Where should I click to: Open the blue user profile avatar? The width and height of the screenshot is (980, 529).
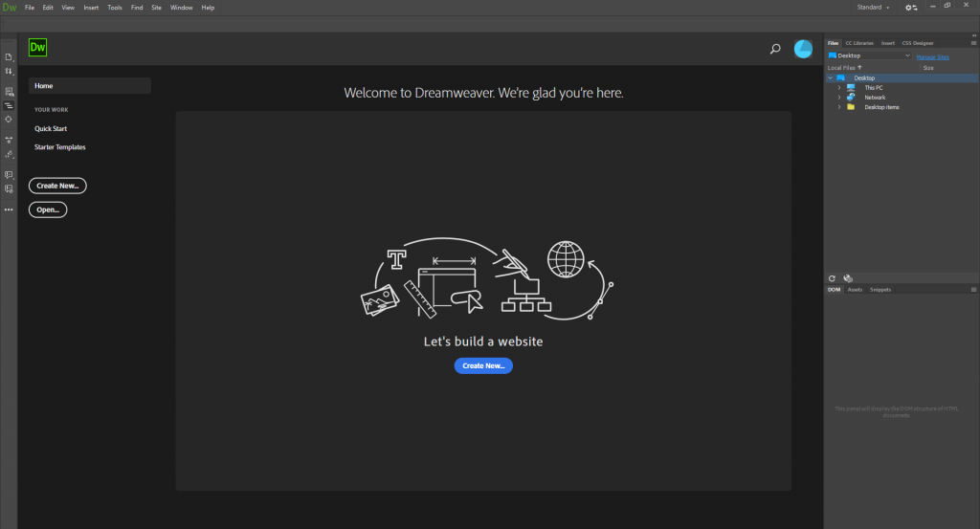click(803, 49)
